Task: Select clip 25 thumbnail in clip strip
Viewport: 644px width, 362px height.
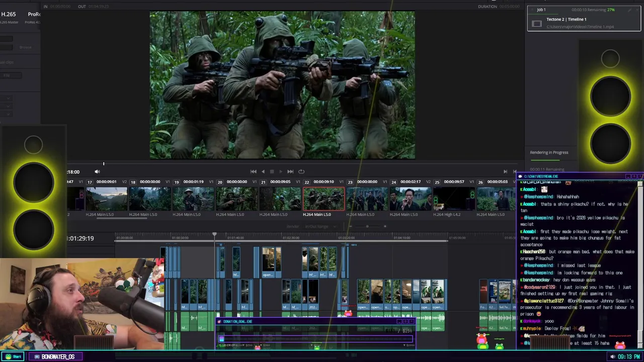Action: tap(454, 199)
